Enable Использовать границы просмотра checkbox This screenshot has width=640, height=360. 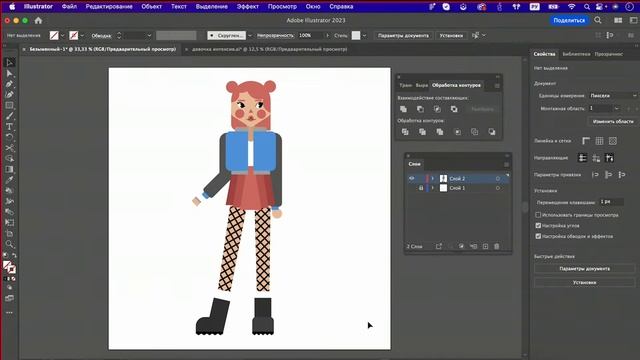click(x=538, y=215)
